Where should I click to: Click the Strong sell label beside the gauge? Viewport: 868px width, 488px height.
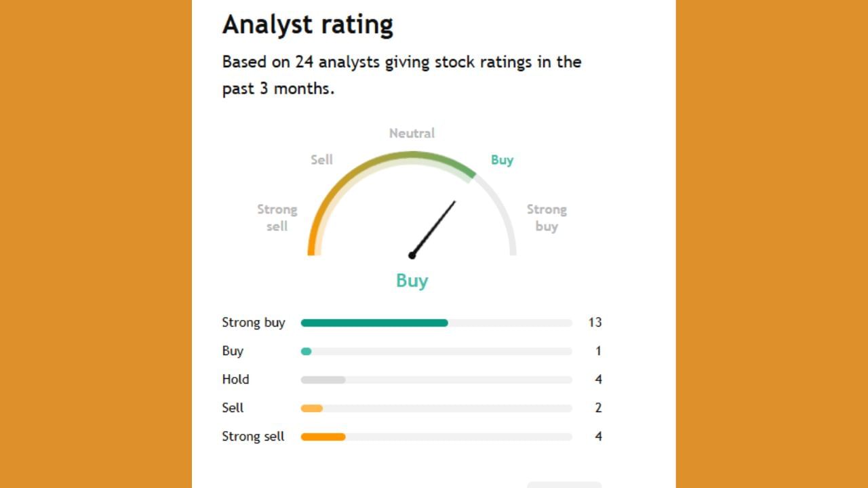click(x=277, y=218)
